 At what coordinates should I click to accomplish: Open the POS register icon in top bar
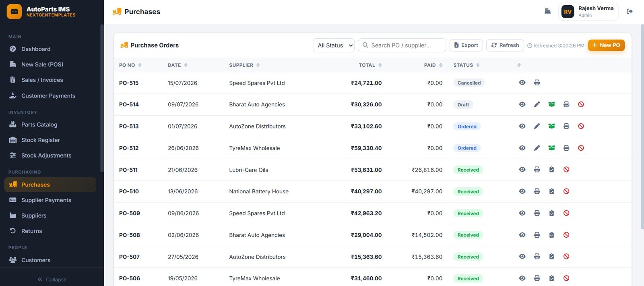pos(547,11)
